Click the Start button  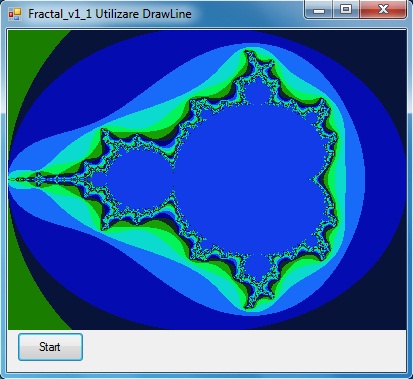point(50,347)
